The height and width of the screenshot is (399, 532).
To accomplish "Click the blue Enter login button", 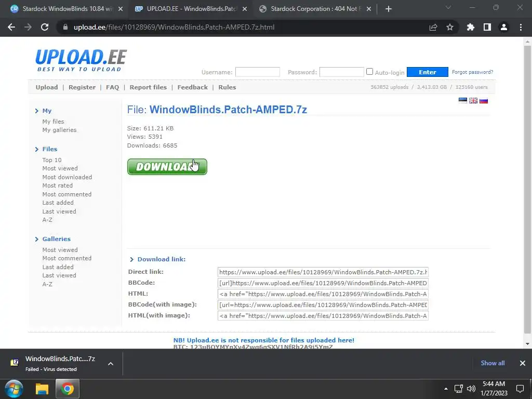I will tap(427, 72).
